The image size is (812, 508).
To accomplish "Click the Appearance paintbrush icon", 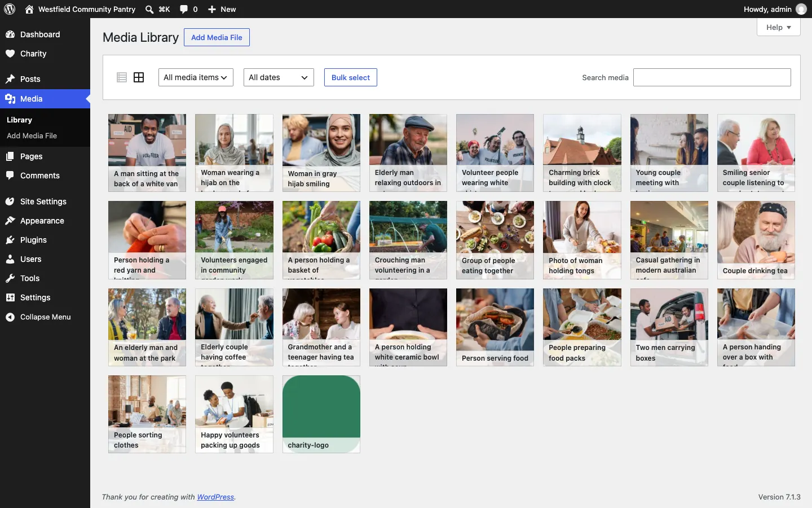I will coord(10,221).
